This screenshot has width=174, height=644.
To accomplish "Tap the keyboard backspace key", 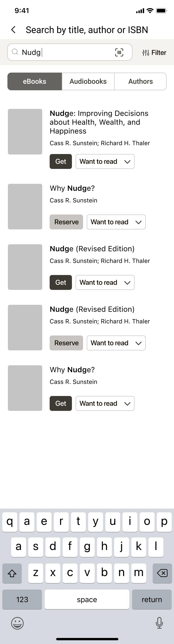I will pyautogui.click(x=162, y=573).
